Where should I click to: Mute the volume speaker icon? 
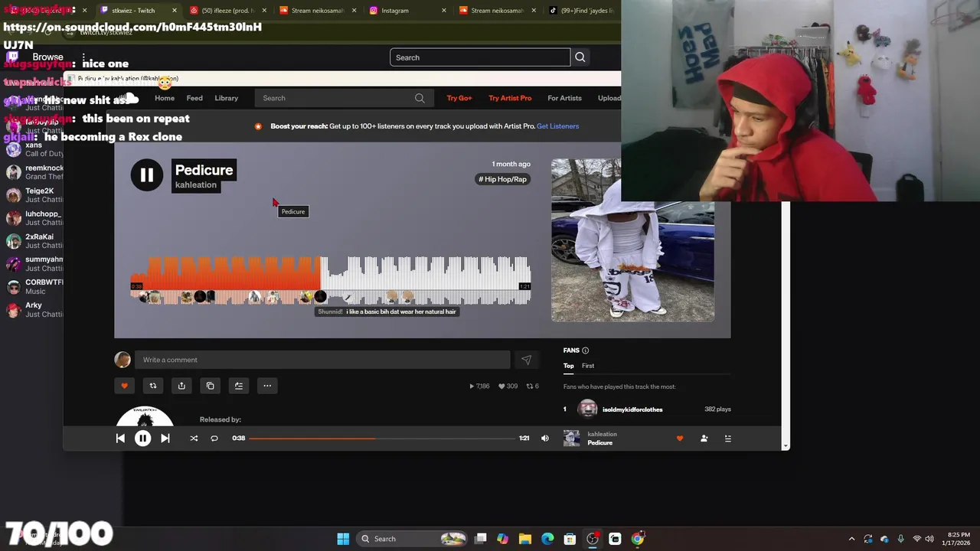pos(545,439)
